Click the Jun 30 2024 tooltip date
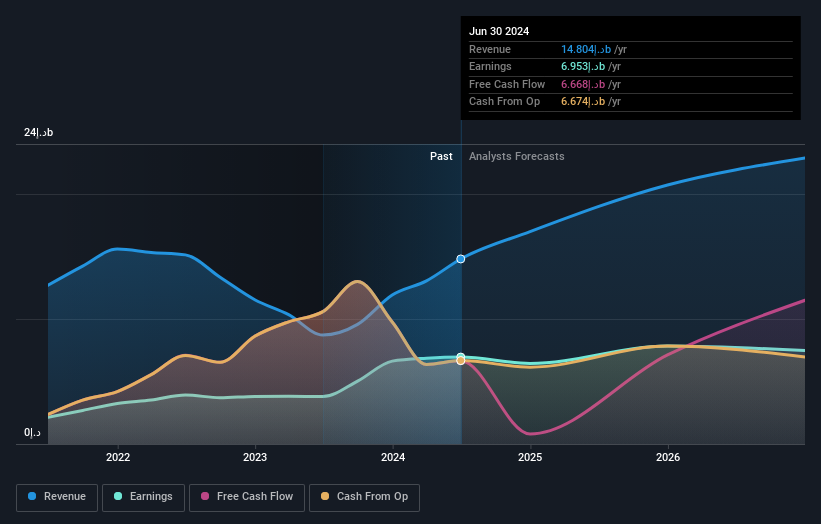This screenshot has width=821, height=524. coord(499,31)
